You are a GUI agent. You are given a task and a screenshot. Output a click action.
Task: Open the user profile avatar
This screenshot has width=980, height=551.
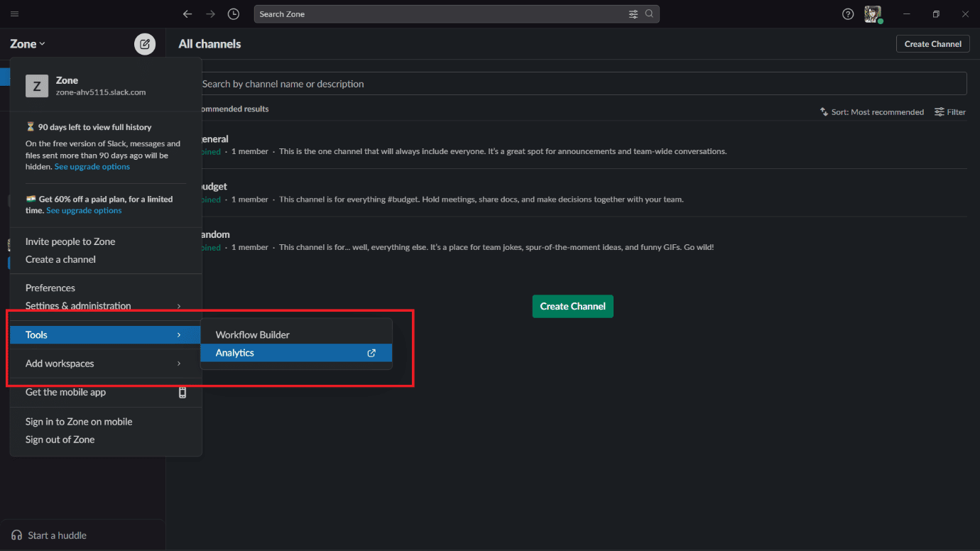click(x=873, y=14)
